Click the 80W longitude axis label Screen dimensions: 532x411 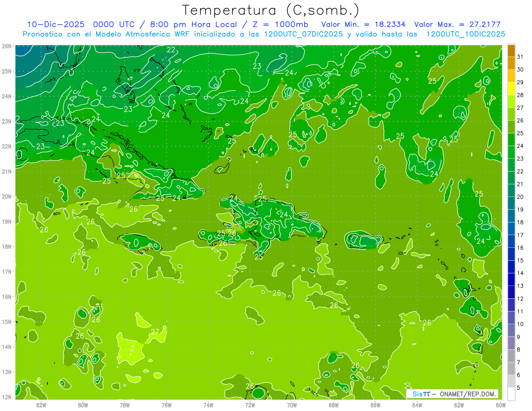pos(82,405)
